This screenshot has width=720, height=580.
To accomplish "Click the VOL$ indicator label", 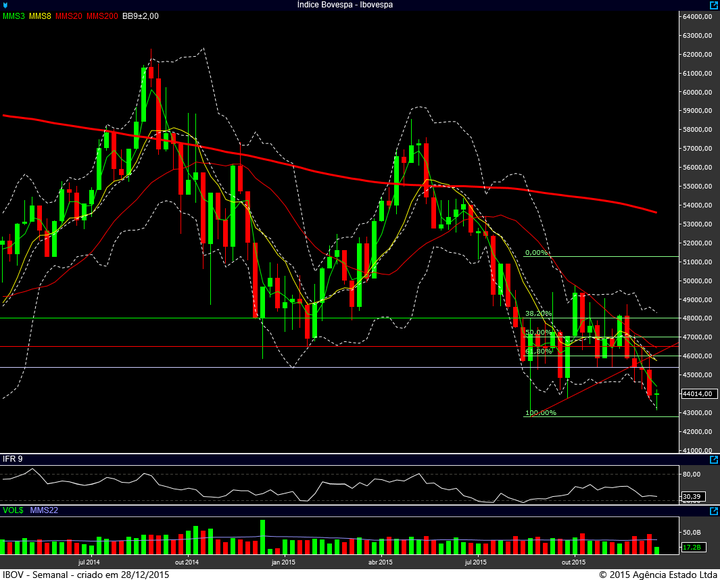I will pos(13,510).
